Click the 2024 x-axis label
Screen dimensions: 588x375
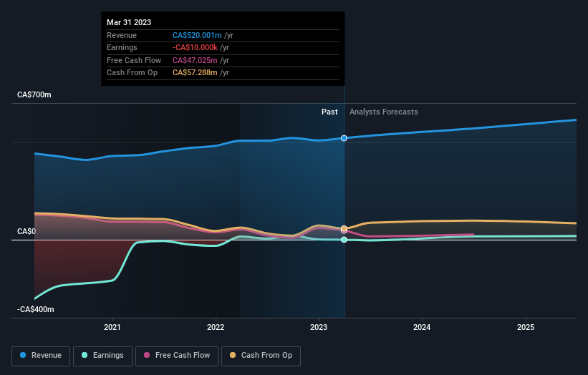(x=422, y=328)
